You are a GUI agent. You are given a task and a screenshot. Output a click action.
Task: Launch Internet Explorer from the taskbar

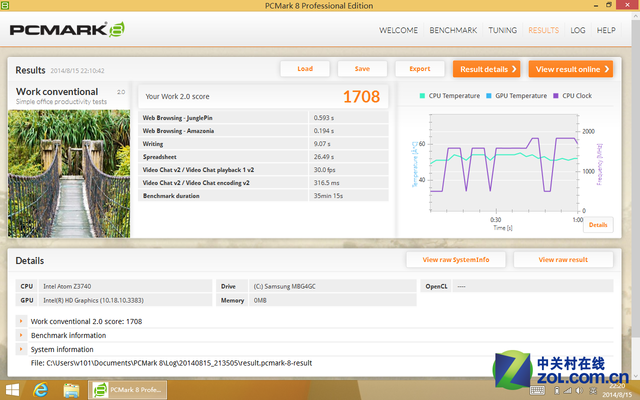click(41, 390)
